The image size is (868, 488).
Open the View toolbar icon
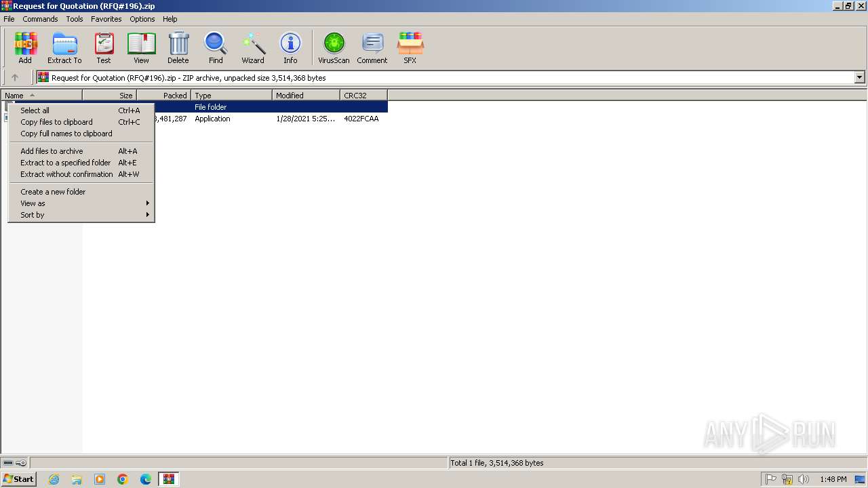(x=141, y=47)
